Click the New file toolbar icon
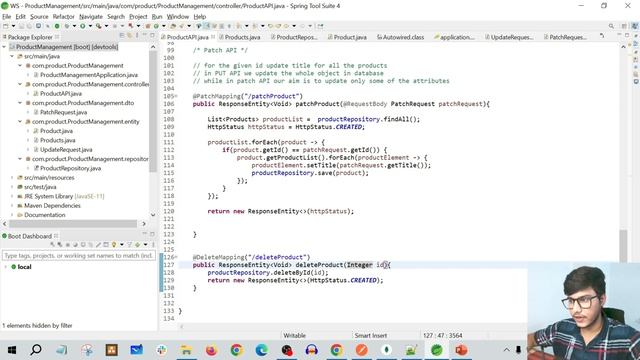640x360 pixels. pyautogui.click(x=6, y=26)
